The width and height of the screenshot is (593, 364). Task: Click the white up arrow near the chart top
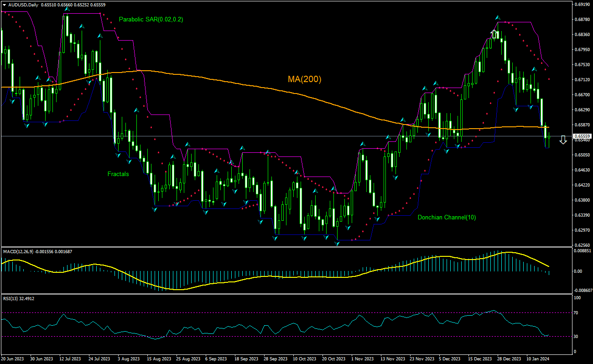point(494,33)
